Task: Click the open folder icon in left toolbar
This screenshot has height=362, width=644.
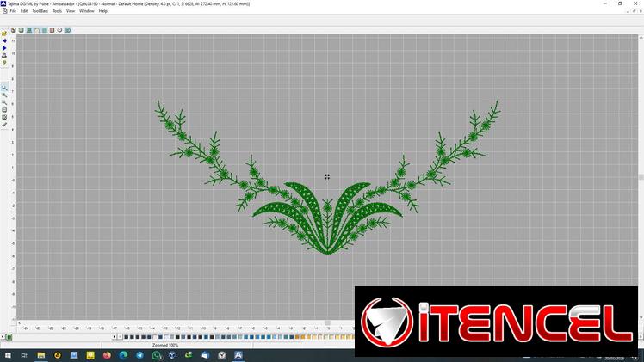Action: coord(4,34)
